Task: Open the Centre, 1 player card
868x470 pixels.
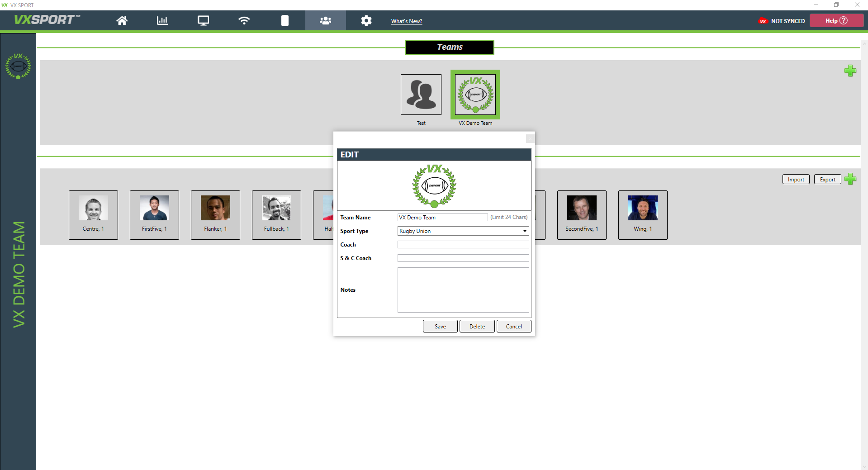Action: (93, 215)
